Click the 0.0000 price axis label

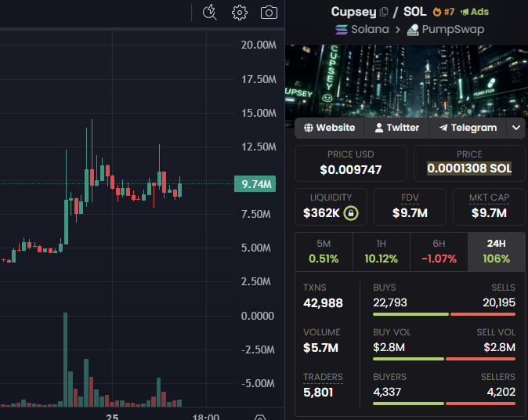pyautogui.click(x=258, y=316)
